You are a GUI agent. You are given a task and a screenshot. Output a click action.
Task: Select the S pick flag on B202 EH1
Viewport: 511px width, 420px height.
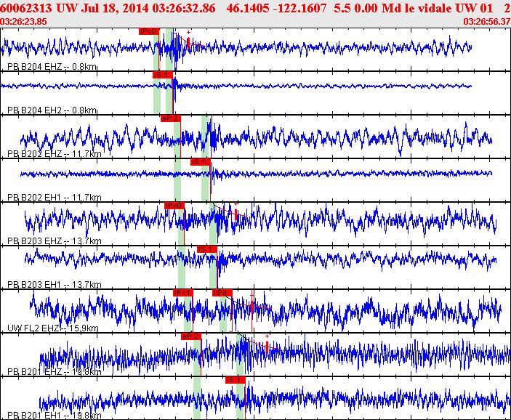point(200,161)
